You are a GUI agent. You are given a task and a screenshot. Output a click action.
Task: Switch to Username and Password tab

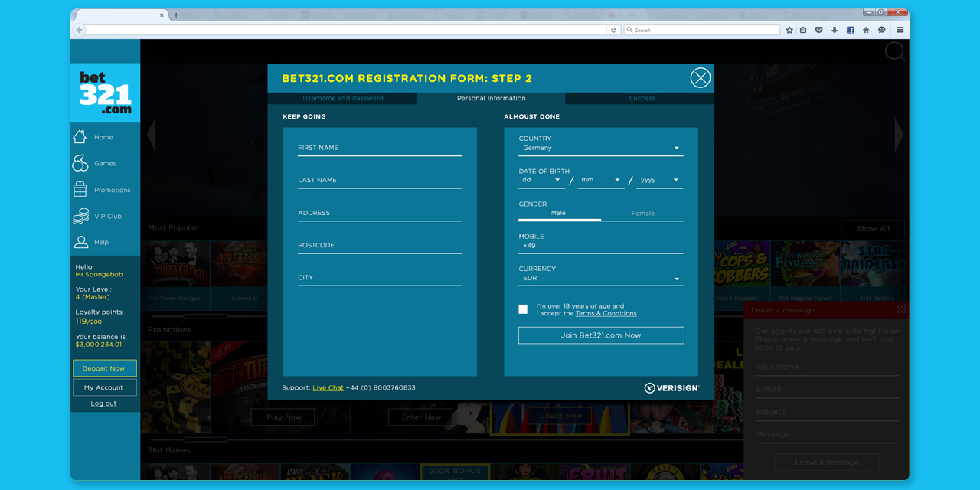342,98
